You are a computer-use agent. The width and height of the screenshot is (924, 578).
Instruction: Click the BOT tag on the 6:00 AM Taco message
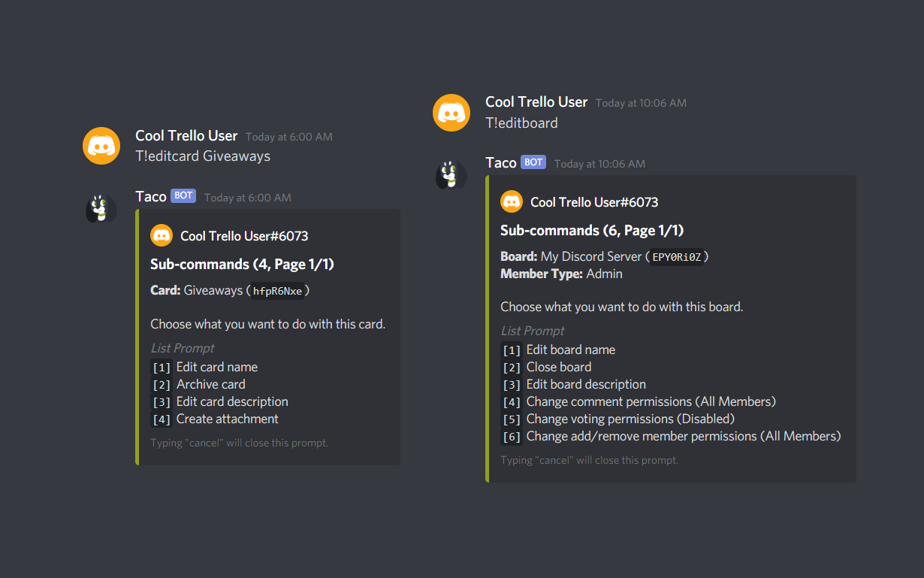point(183,196)
